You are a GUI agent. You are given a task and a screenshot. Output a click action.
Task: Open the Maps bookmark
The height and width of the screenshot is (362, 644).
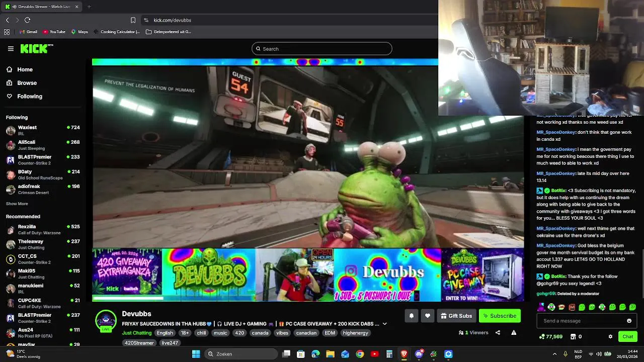(x=79, y=32)
